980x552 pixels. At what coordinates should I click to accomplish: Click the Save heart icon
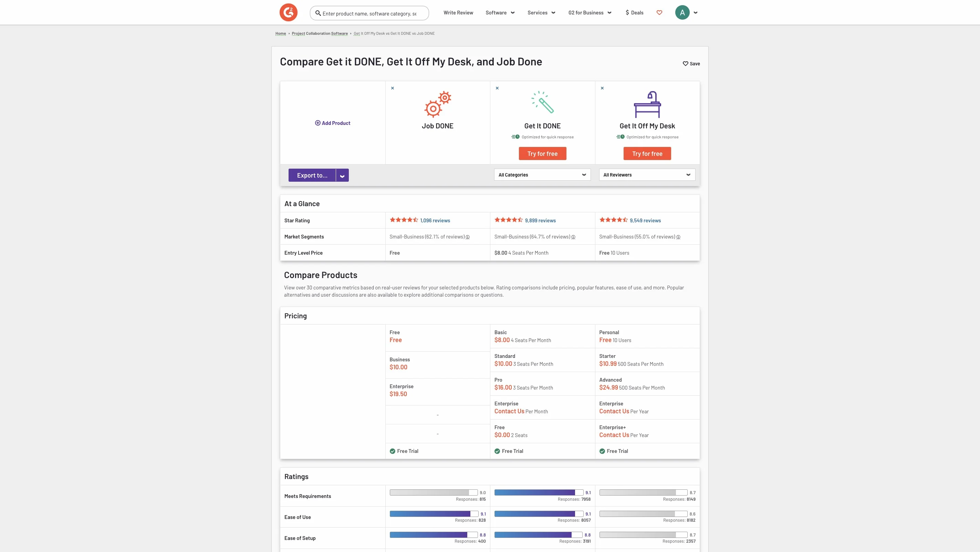tap(685, 63)
